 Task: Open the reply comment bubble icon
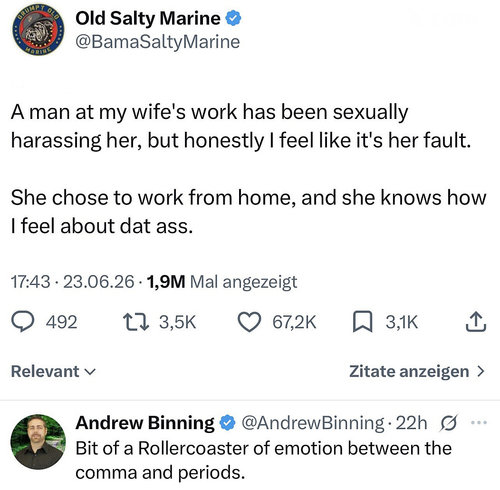pyautogui.click(x=23, y=322)
